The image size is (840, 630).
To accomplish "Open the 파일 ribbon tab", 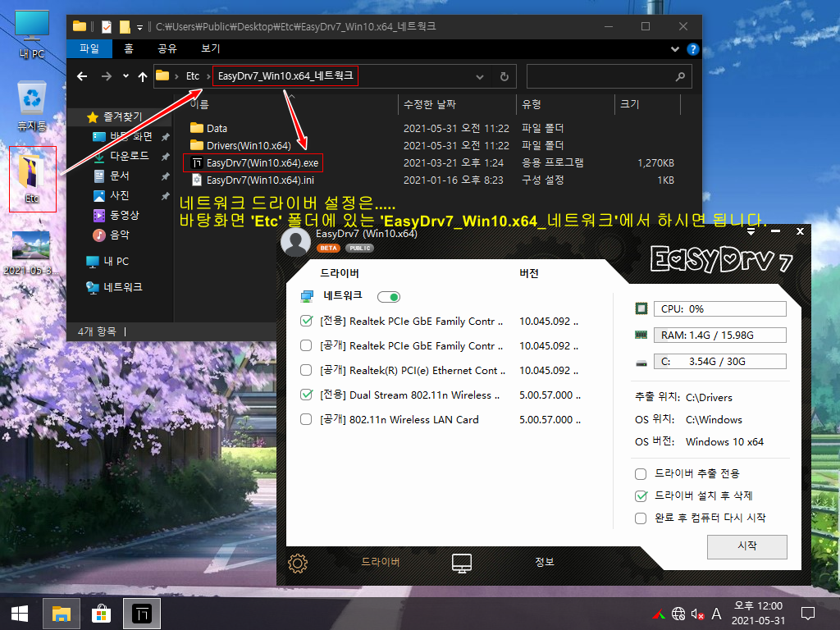I will [89, 48].
